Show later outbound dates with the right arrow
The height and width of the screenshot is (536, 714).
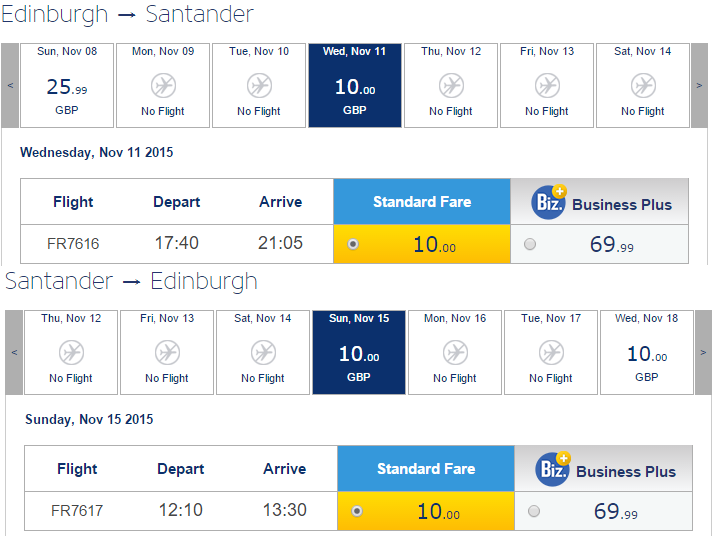tap(699, 85)
